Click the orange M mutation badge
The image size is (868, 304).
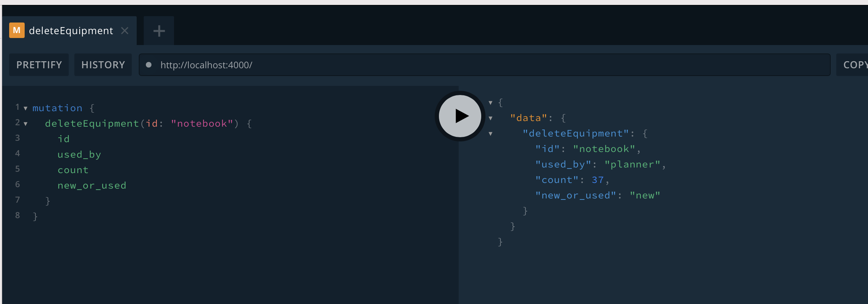pos(17,30)
